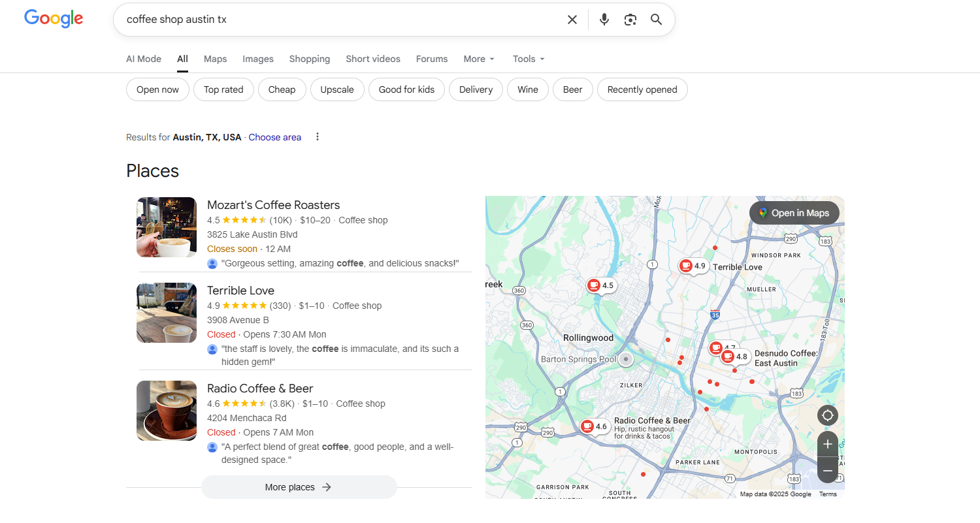The height and width of the screenshot is (523, 980).
Task: Expand the Tools dropdown
Action: point(527,59)
